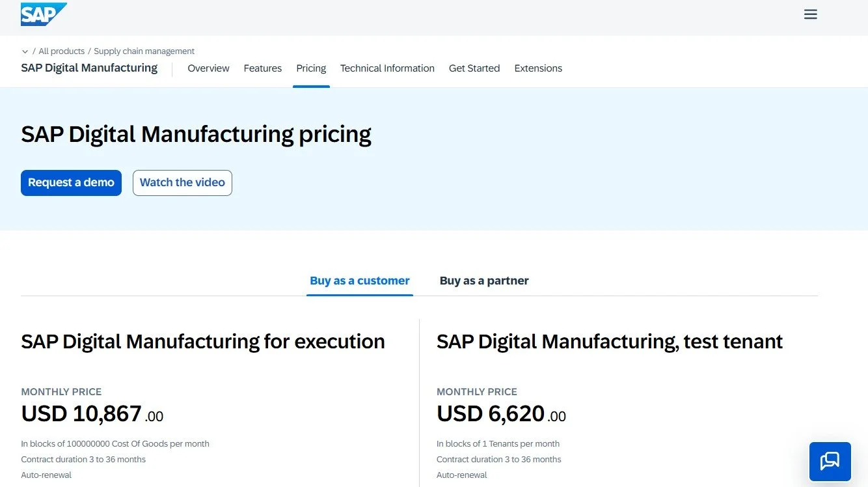Open the Overview tab
Image resolution: width=868 pixels, height=487 pixels.
(208, 68)
